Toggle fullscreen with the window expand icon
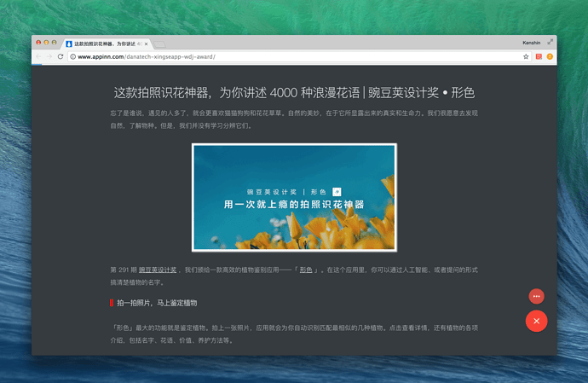588x383 pixels. (x=550, y=41)
